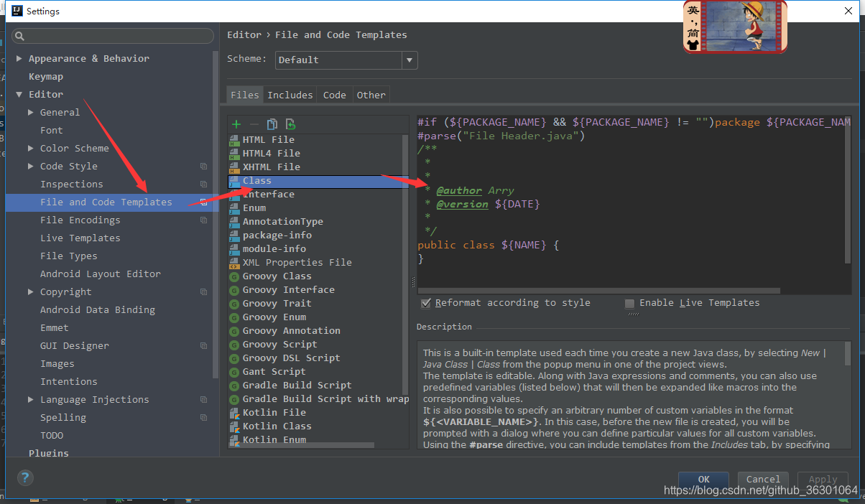Expand the General tree node
This screenshot has height=504, width=865.
click(x=31, y=113)
